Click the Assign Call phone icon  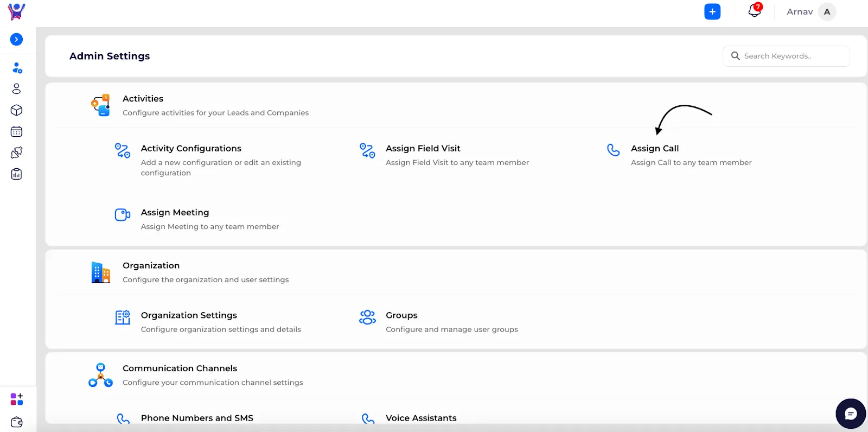[613, 150]
